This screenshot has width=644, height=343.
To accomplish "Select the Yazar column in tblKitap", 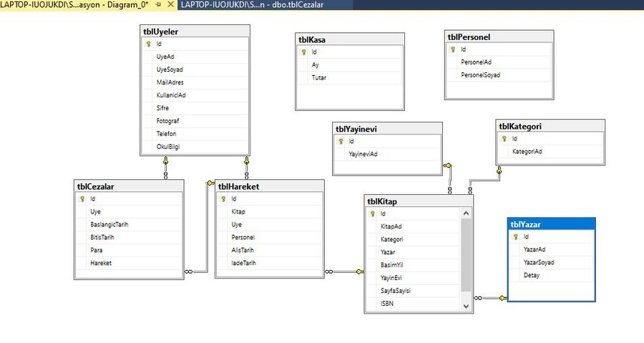I will click(x=414, y=252).
